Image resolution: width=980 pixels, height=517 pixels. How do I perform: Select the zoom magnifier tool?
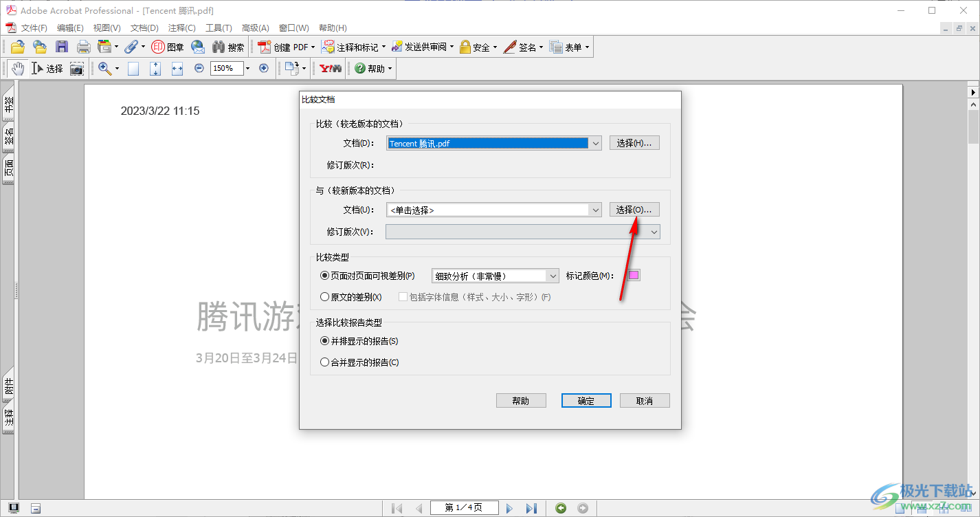[x=104, y=68]
